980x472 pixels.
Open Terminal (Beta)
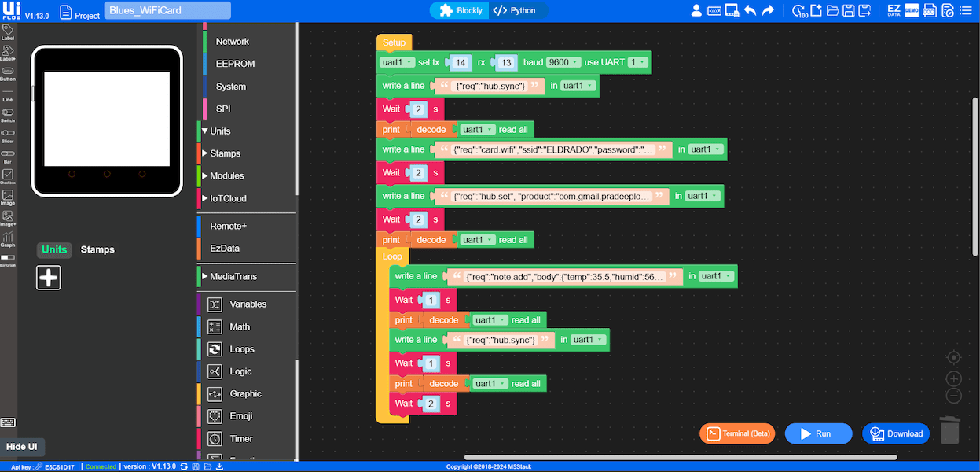[x=737, y=433]
